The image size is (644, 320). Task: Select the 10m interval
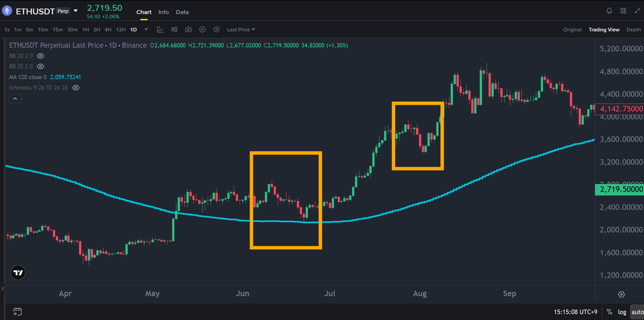click(43, 30)
